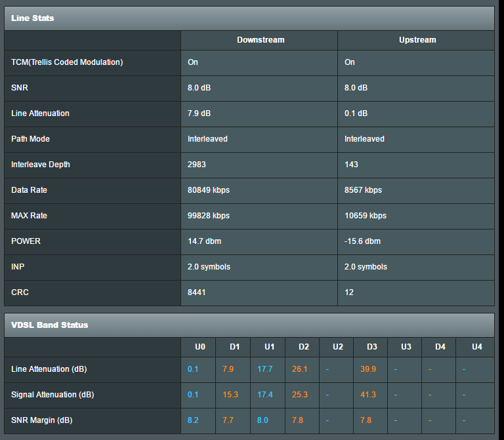504x440 pixels.
Task: Click the upstream Data Rate value 8567 kbps
Action: pyautogui.click(x=363, y=190)
